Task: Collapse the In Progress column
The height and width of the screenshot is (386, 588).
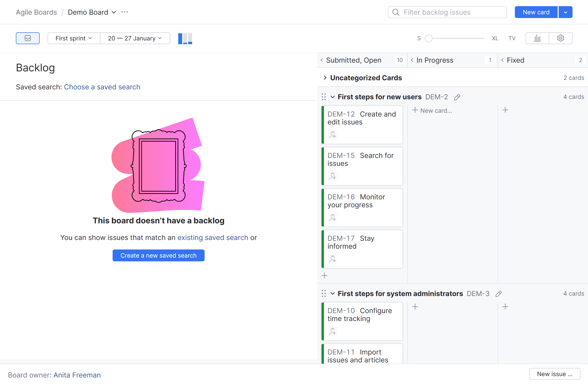Action: [x=412, y=60]
